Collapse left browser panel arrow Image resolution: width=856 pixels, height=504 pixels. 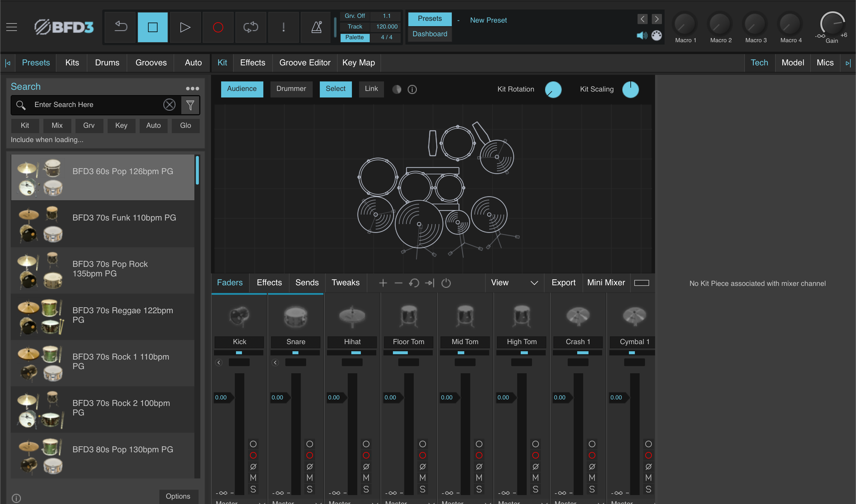coord(7,63)
